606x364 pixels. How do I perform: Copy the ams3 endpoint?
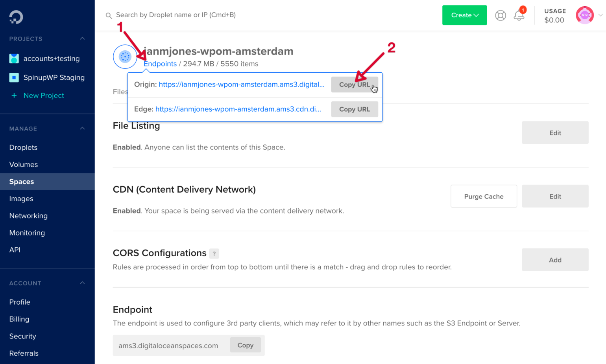[246, 345]
